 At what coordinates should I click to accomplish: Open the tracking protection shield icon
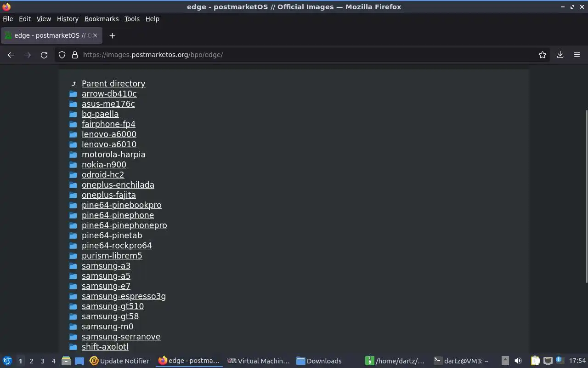(x=62, y=55)
